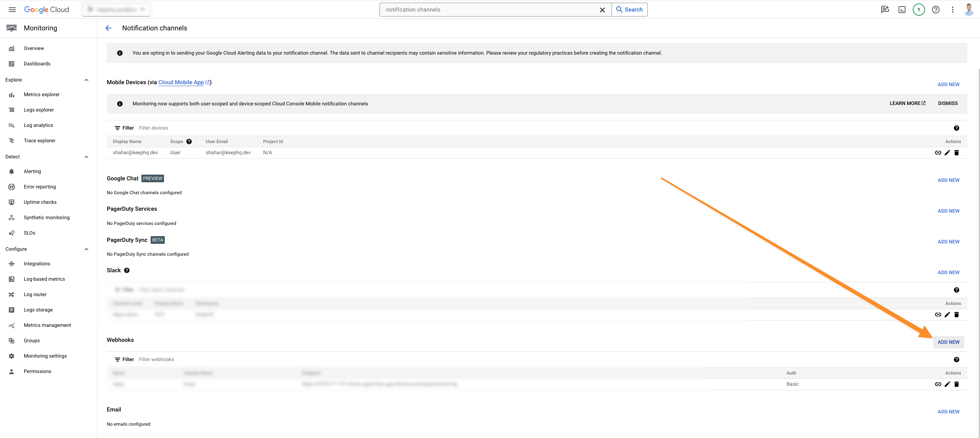
Task: Activate Cloud Shell terminal icon
Action: pos(902,10)
